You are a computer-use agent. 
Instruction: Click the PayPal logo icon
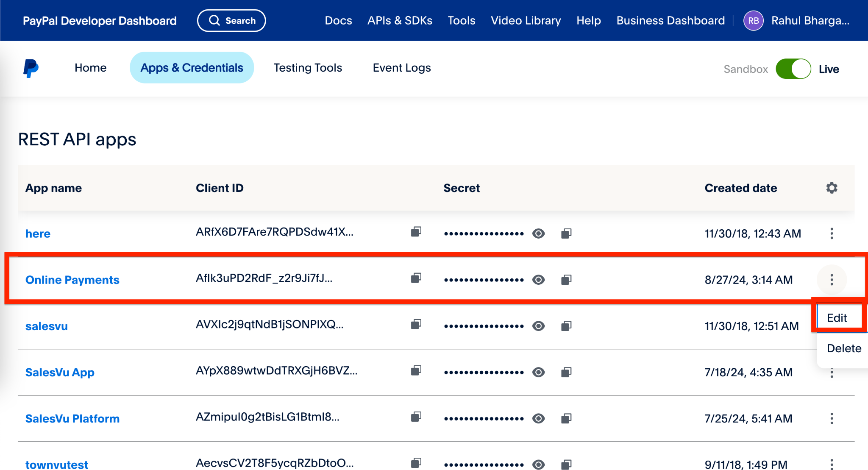[31, 68]
